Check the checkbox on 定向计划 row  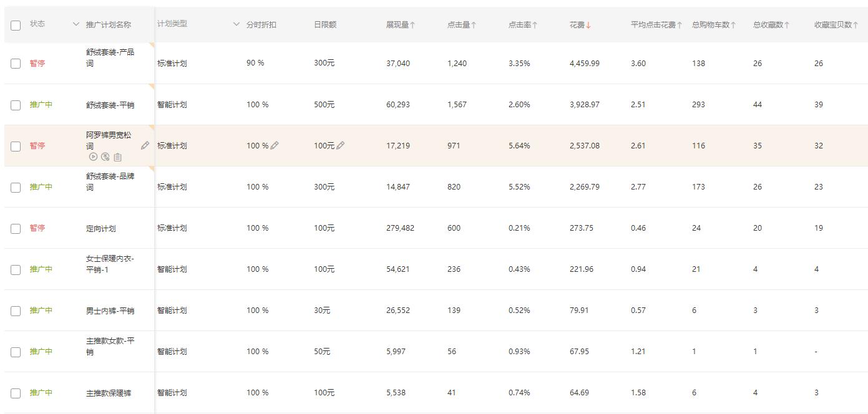[x=15, y=228]
